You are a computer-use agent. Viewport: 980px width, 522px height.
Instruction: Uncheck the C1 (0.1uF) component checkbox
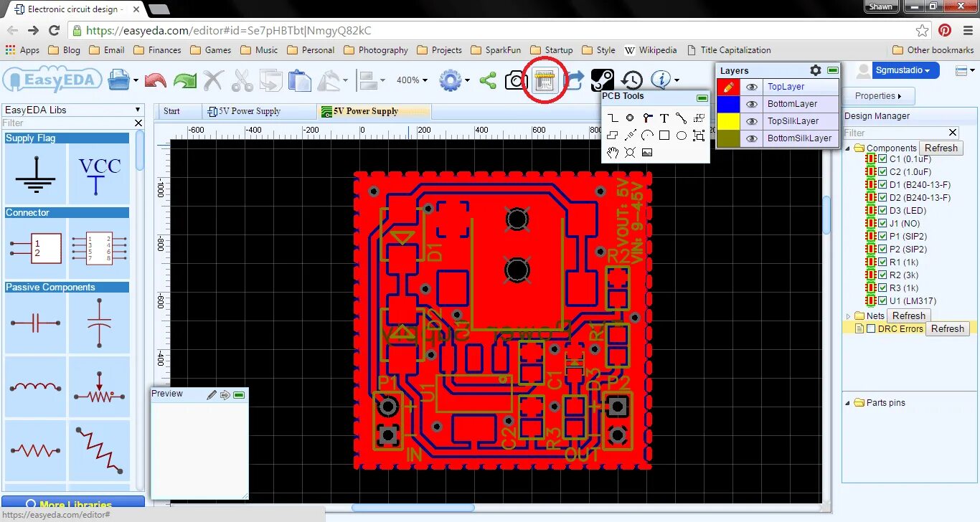(882, 159)
